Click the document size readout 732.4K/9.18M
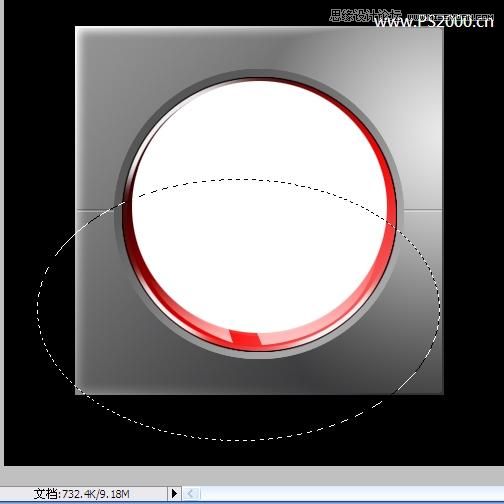The image size is (504, 504). 81,493
